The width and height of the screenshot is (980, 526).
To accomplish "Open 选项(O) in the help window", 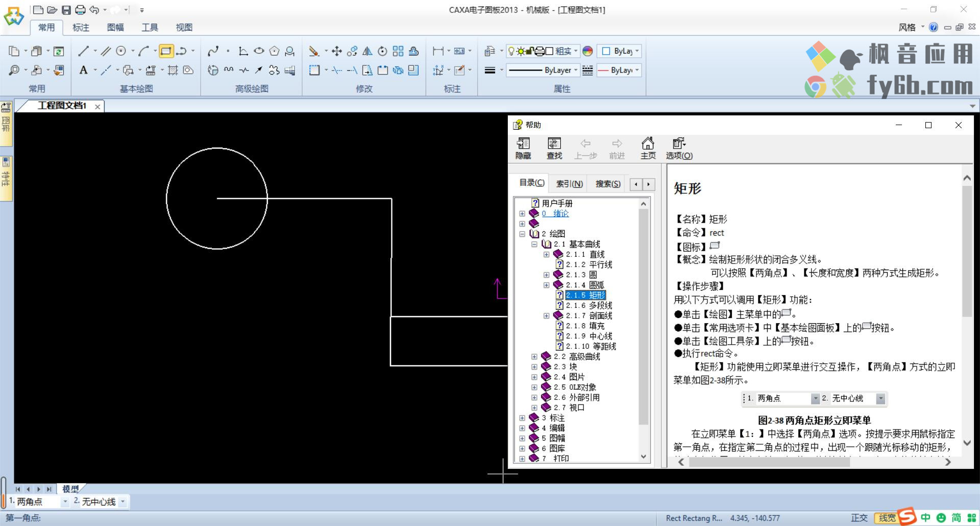I will point(679,149).
